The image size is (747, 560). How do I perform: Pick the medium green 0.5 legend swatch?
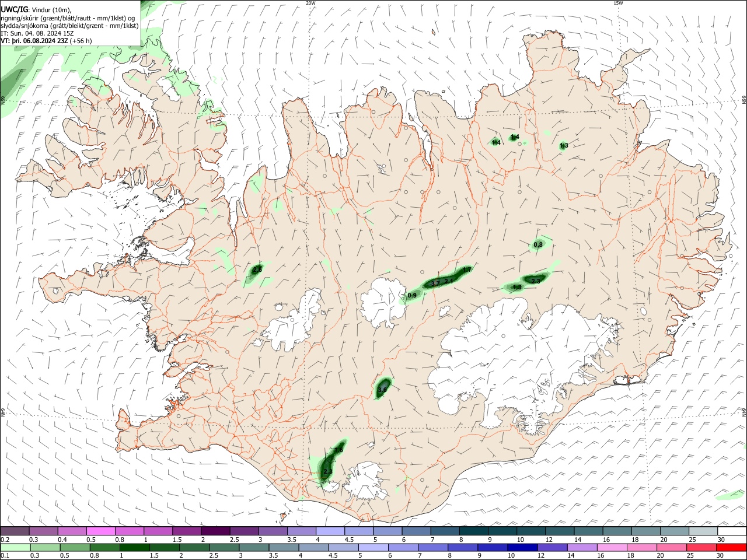coord(76,547)
